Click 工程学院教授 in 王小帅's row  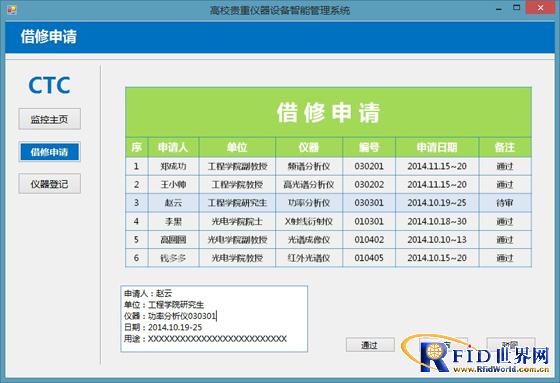(x=237, y=184)
